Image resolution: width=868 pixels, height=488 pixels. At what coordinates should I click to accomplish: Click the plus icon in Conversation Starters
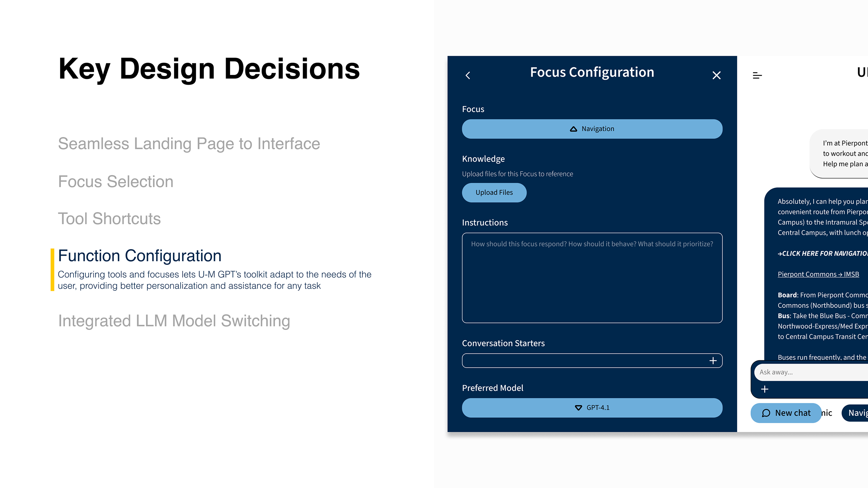[x=713, y=361]
